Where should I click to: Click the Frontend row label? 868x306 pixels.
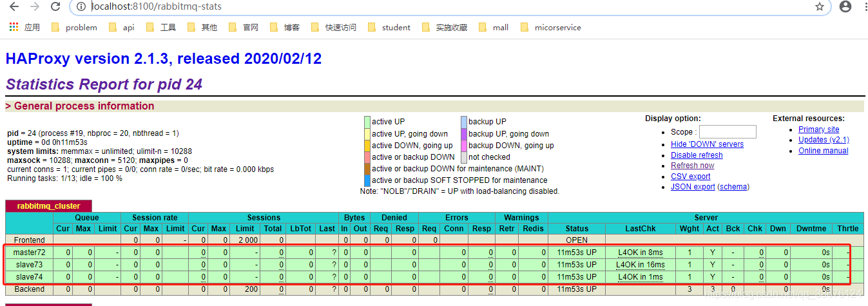click(30, 240)
